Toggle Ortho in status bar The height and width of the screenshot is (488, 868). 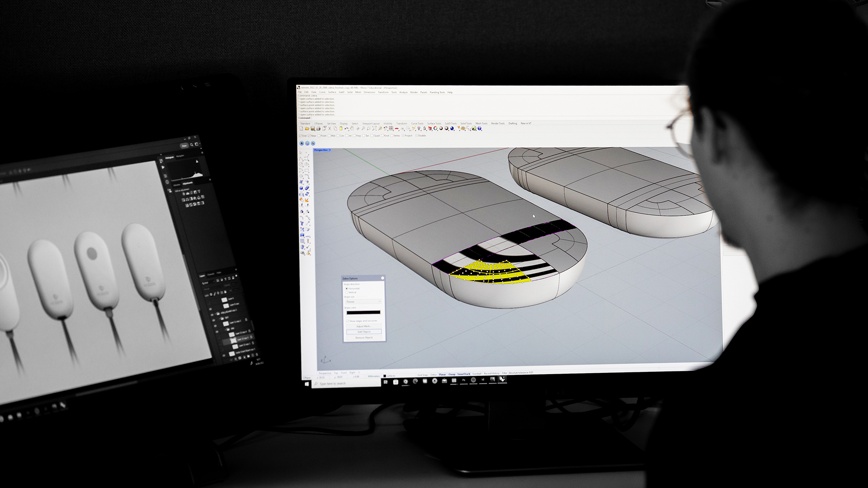click(x=434, y=375)
